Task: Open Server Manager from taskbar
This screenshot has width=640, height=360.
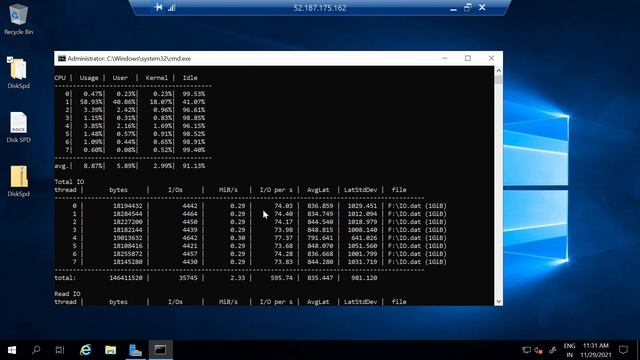Action: pos(136,350)
